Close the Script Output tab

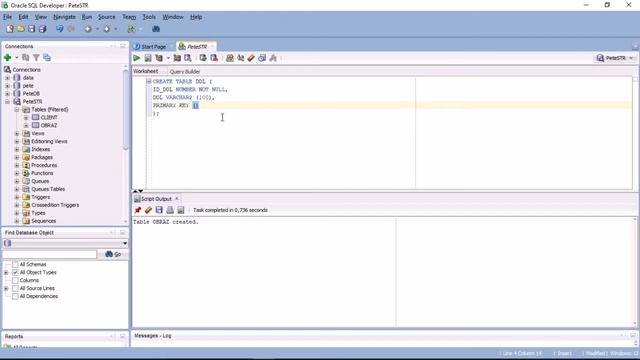tap(177, 198)
